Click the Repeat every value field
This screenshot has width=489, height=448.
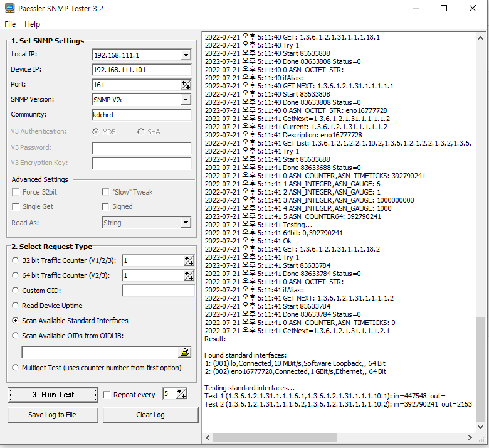click(x=169, y=393)
